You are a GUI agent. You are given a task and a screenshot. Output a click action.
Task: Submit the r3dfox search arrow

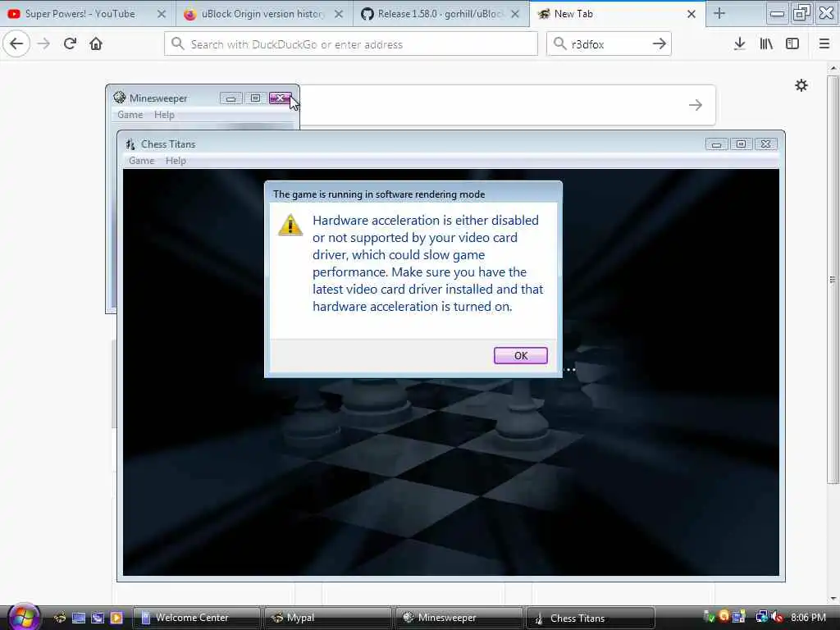[660, 44]
